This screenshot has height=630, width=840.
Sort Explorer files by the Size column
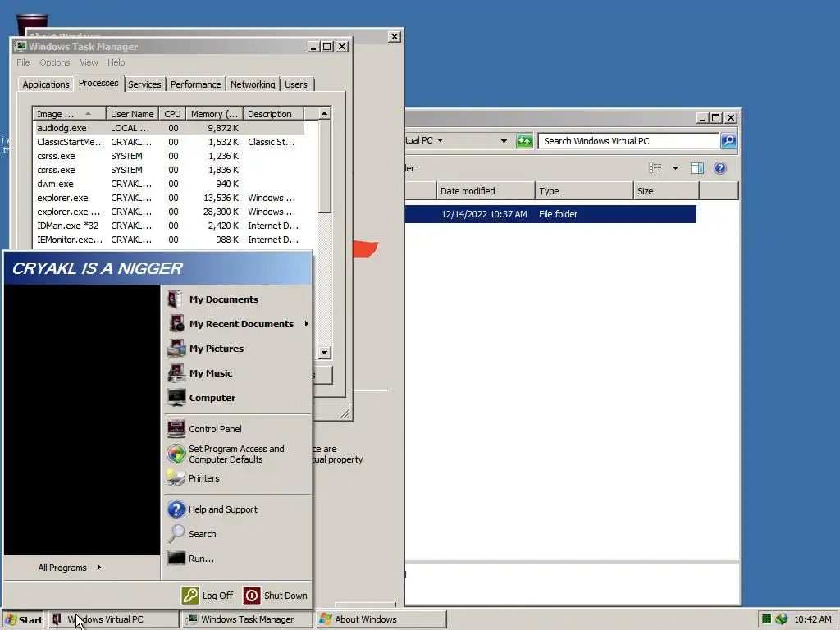tap(666, 190)
